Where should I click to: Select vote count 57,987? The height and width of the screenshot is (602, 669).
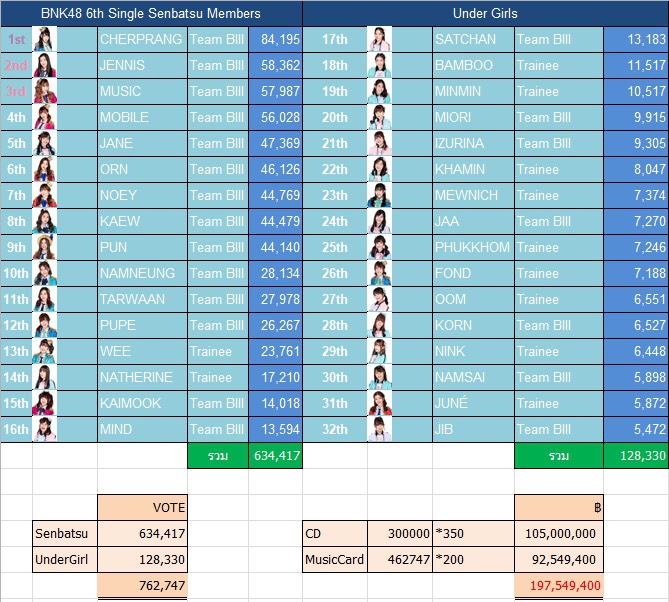pyautogui.click(x=275, y=91)
